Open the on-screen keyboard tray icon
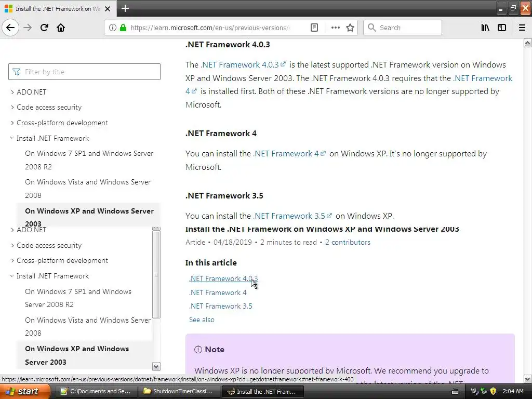The image size is (532, 399). coord(455,392)
